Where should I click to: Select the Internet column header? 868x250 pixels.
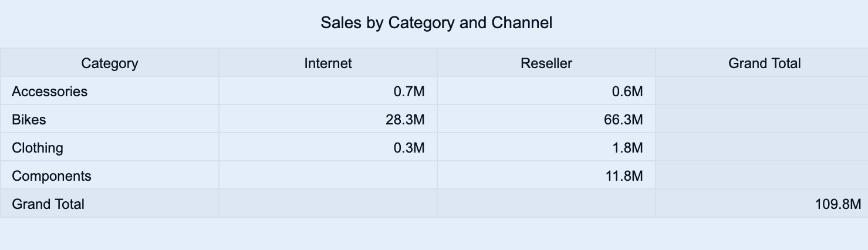click(328, 63)
